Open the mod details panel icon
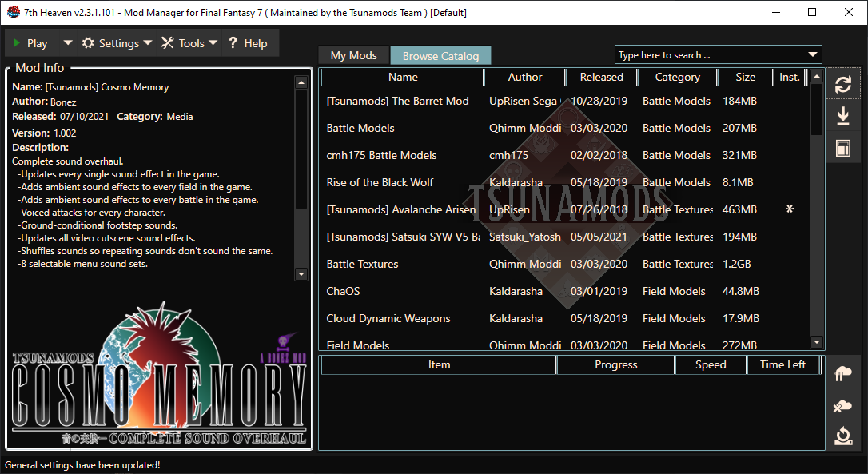This screenshot has width=868, height=474. (843, 148)
